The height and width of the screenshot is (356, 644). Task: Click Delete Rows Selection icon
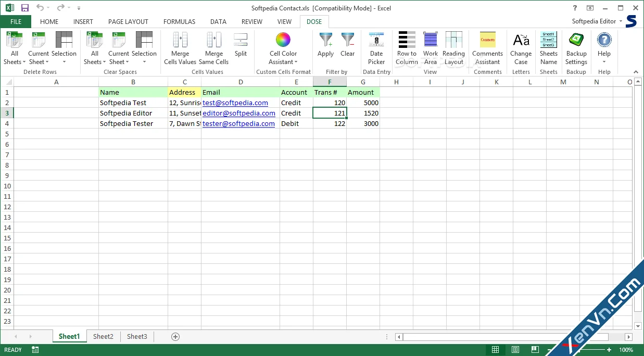[64, 40]
